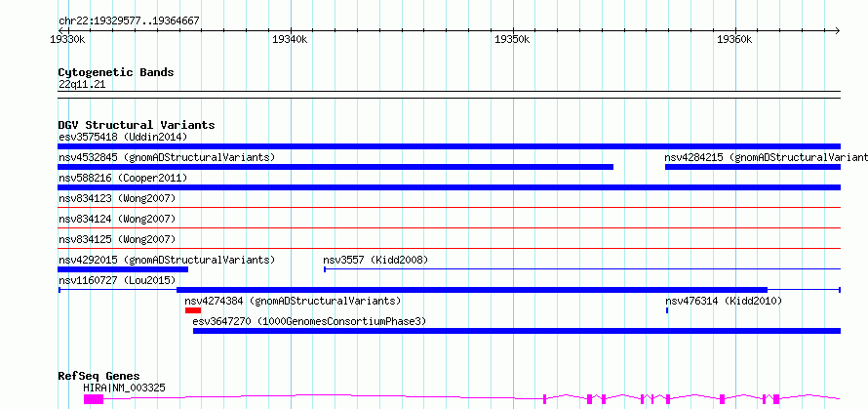The image size is (868, 409).
Task: Click the Cytogenetic Bands track title
Action: [x=116, y=72]
